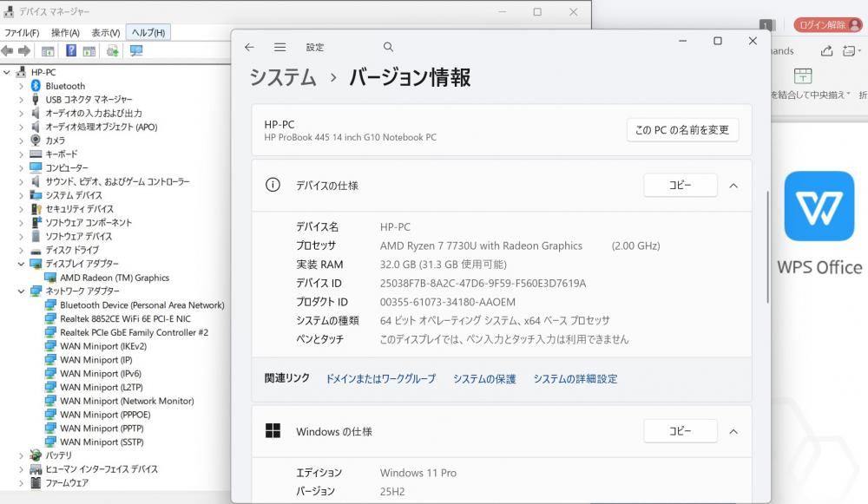Collapse the Windows の仕様 section chevron

[x=733, y=431]
